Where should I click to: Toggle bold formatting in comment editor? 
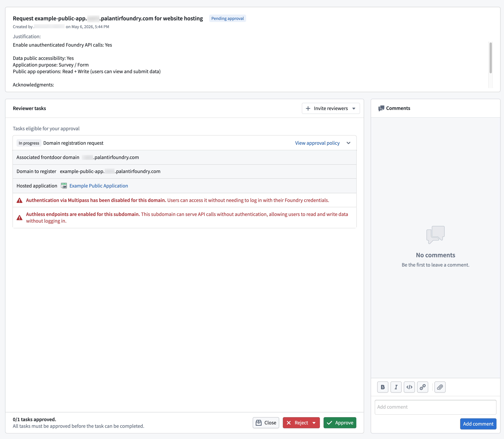tap(383, 387)
